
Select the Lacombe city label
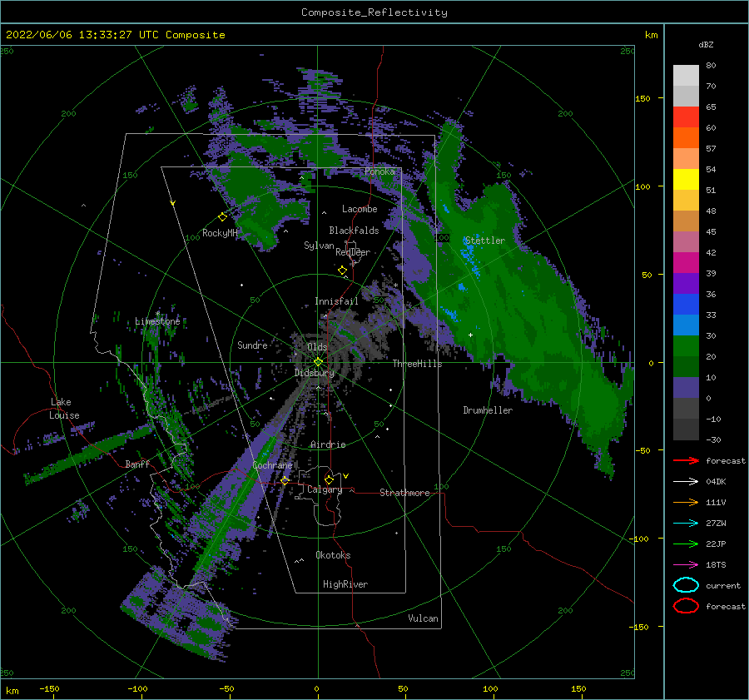click(360, 209)
